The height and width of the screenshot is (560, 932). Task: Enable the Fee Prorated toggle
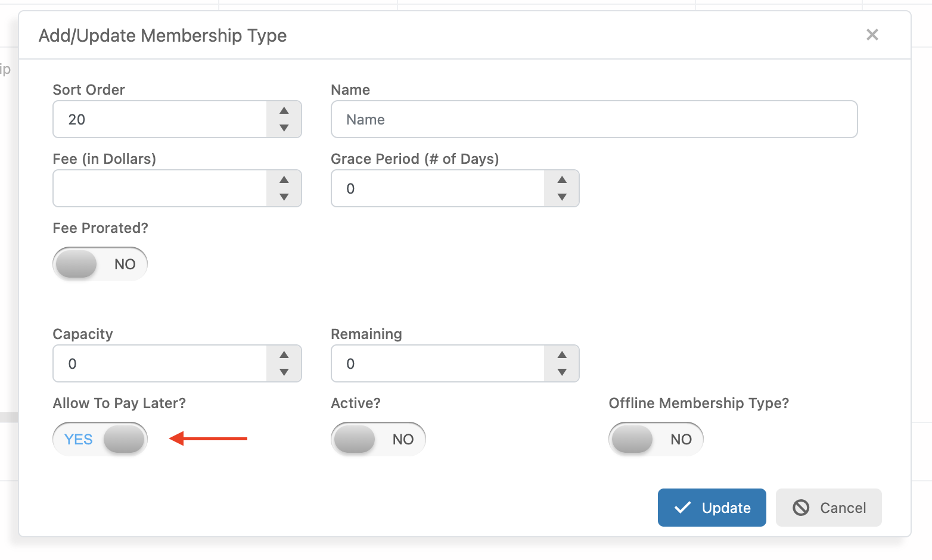(100, 264)
